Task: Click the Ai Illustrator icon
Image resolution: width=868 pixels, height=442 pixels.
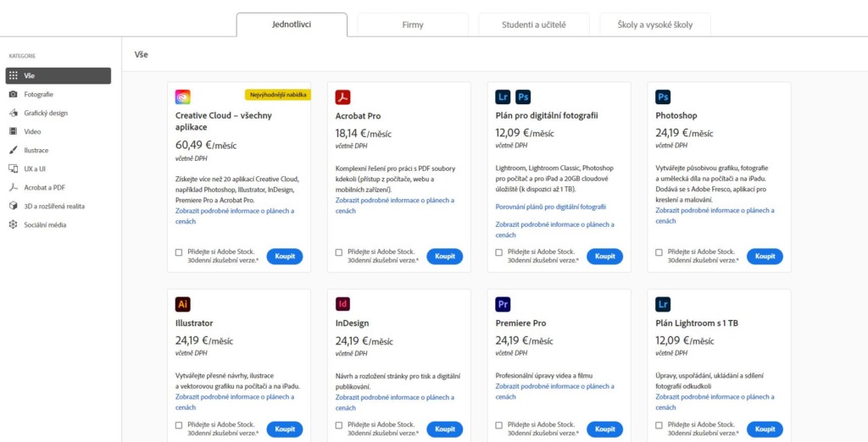Action: coord(183,304)
